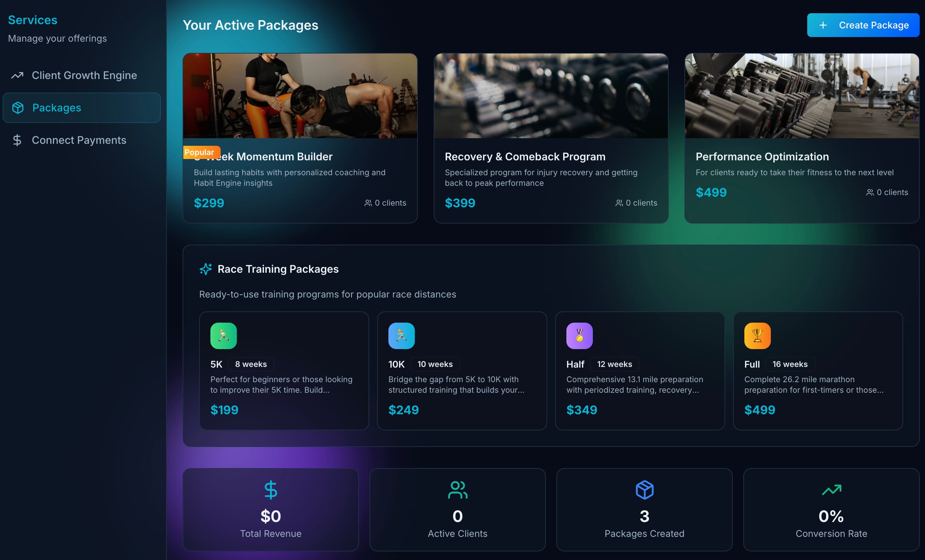925x560 pixels.
Task: Expand the 16 weeks tag on Full package
Action: coord(790,364)
